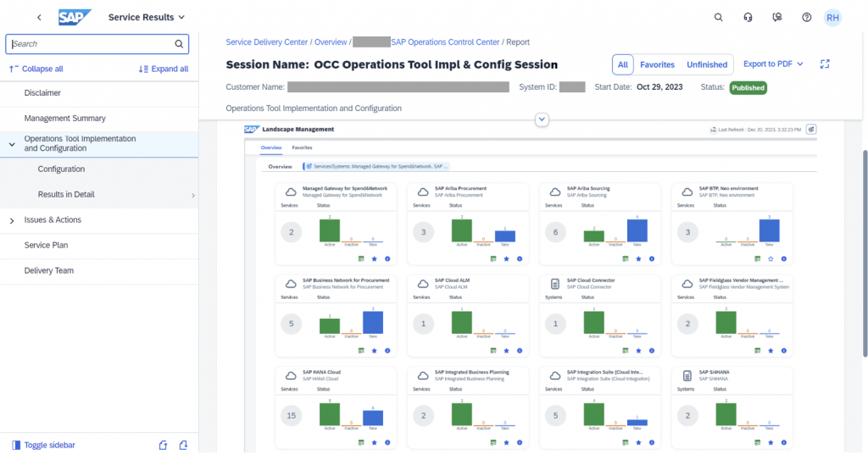Image resolution: width=868 pixels, height=466 pixels.
Task: Collapse the header using the chevron button
Action: click(x=542, y=119)
